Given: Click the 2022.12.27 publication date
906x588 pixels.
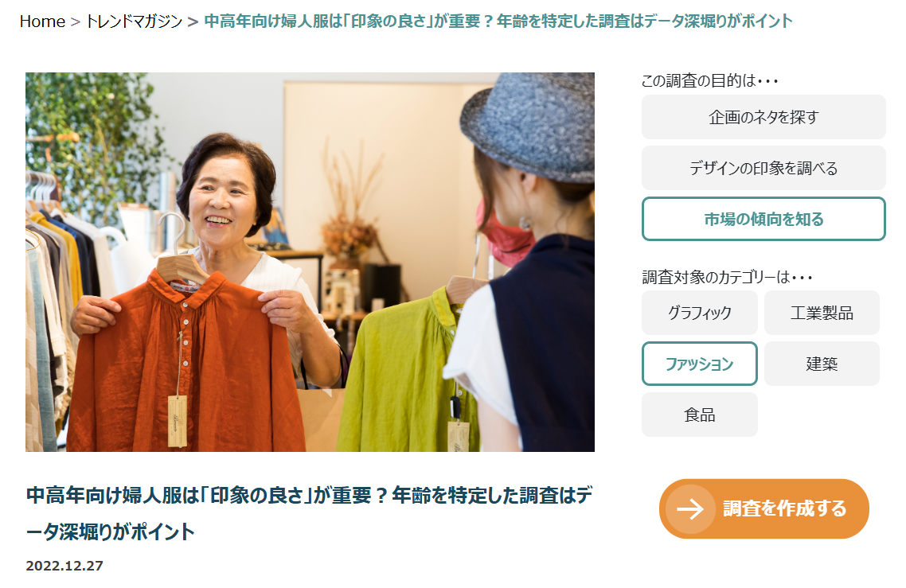Looking at the screenshot, I should click(x=64, y=566).
